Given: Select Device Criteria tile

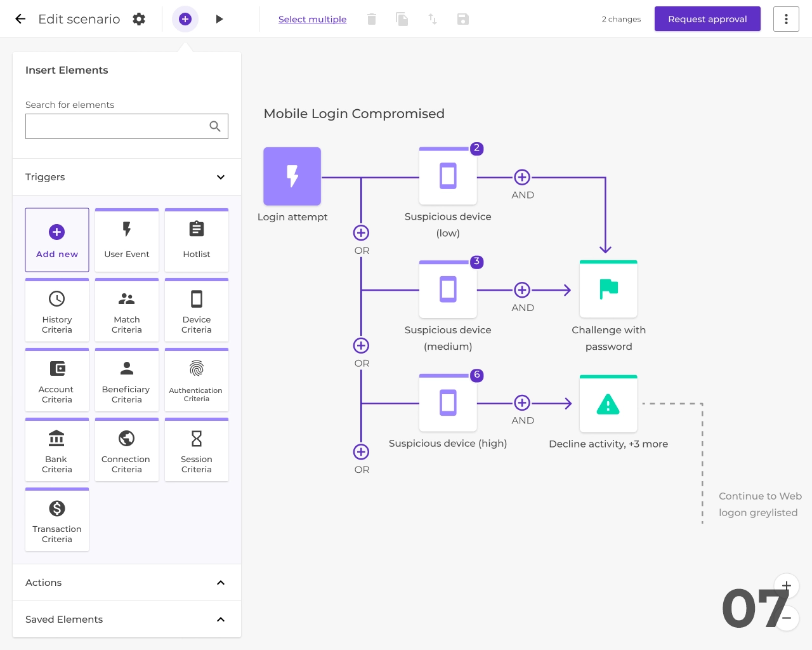Looking at the screenshot, I should point(197,310).
